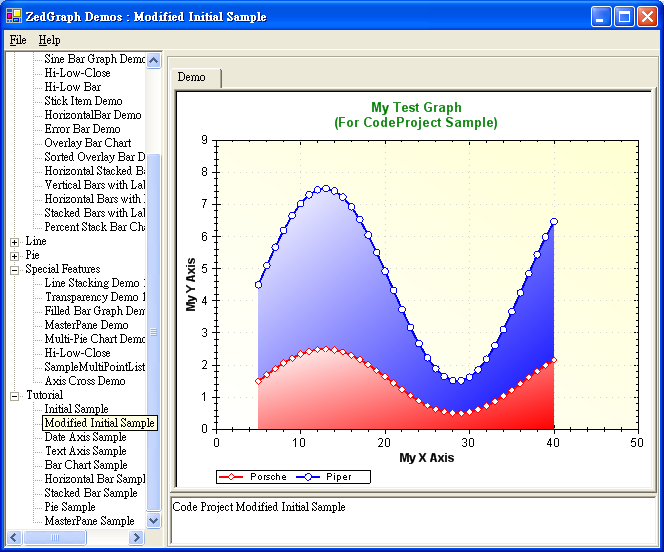Select SampleMultiPointList item

(x=94, y=367)
